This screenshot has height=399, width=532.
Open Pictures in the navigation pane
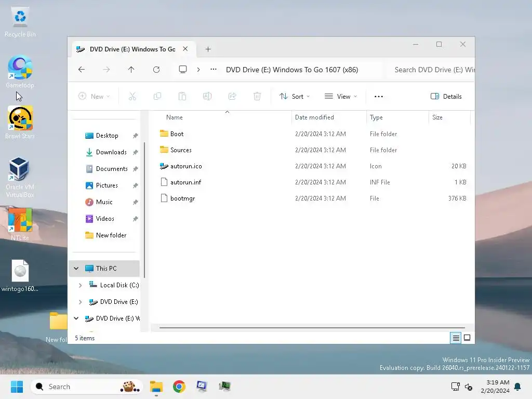pos(107,185)
